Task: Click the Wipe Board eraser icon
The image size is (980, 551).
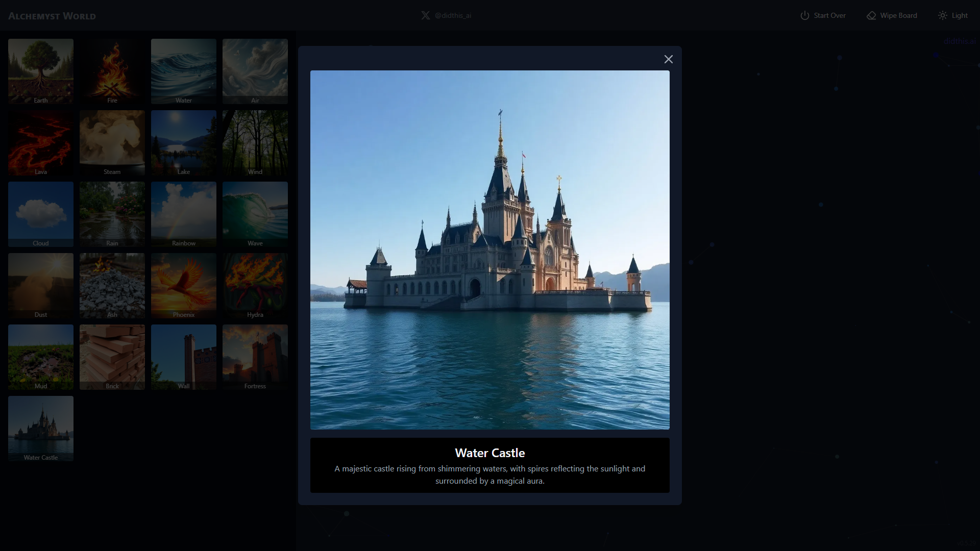Action: [x=871, y=15]
